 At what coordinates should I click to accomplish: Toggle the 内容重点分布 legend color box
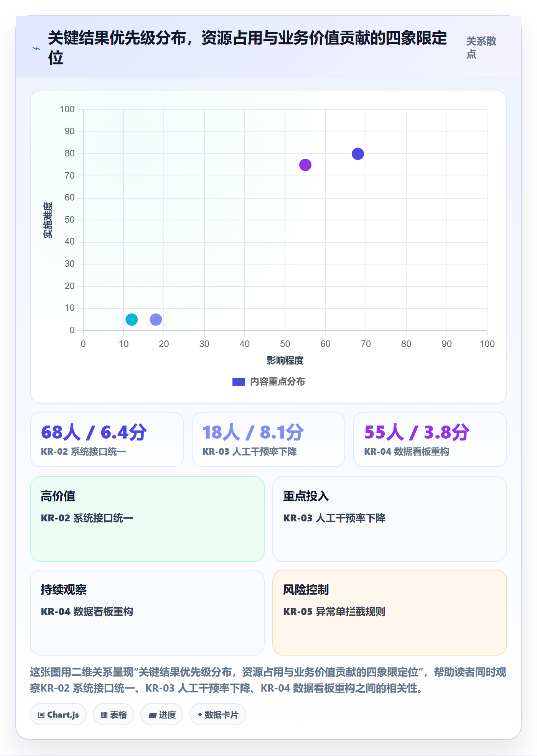point(239,382)
